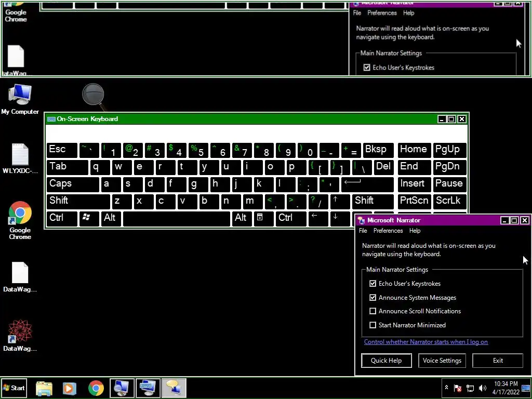The height and width of the screenshot is (399, 532).
Task: Click the left arrow key on On-Screen Keyboard
Action: (x=318, y=218)
